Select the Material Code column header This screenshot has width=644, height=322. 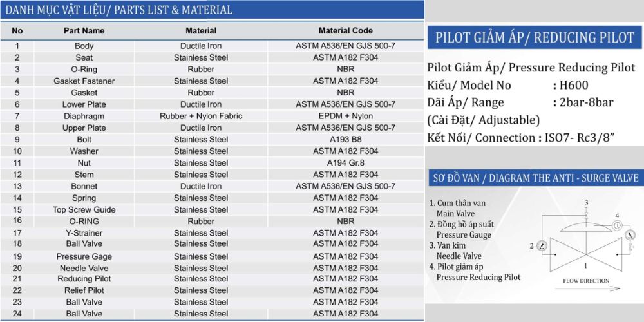click(345, 30)
